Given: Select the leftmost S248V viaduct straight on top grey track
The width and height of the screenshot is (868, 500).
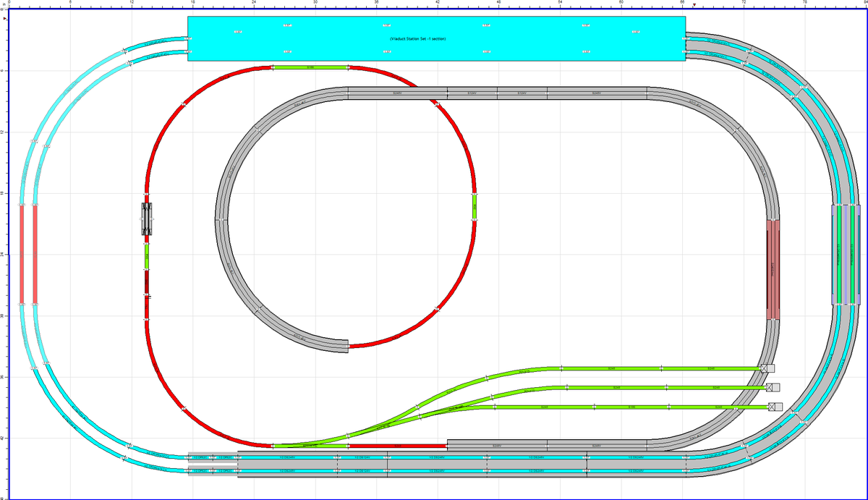Looking at the screenshot, I should [x=398, y=93].
